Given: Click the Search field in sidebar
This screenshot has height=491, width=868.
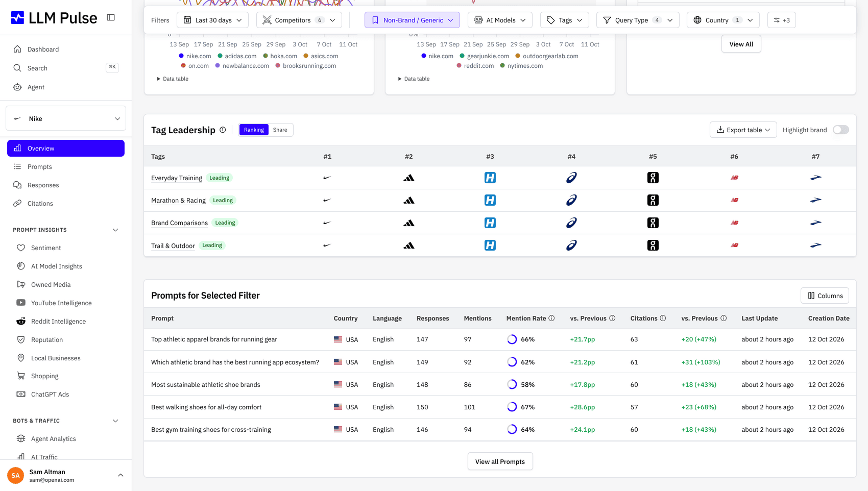Looking at the screenshot, I should [66, 68].
